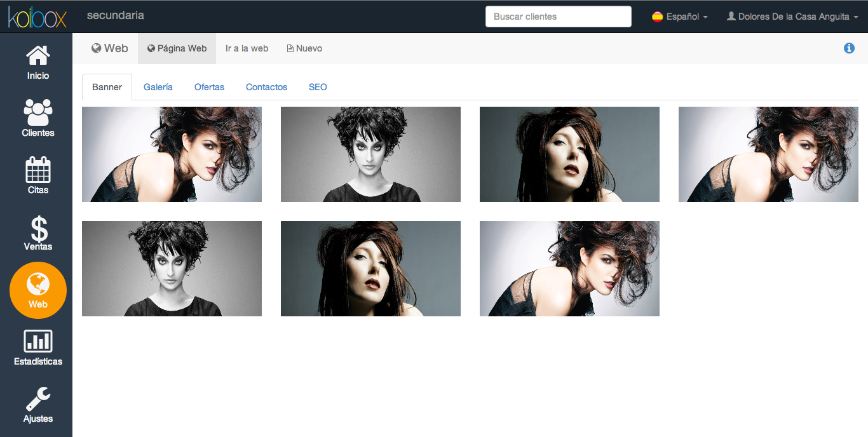
Task: Open the Citas calendar section
Action: click(x=37, y=176)
